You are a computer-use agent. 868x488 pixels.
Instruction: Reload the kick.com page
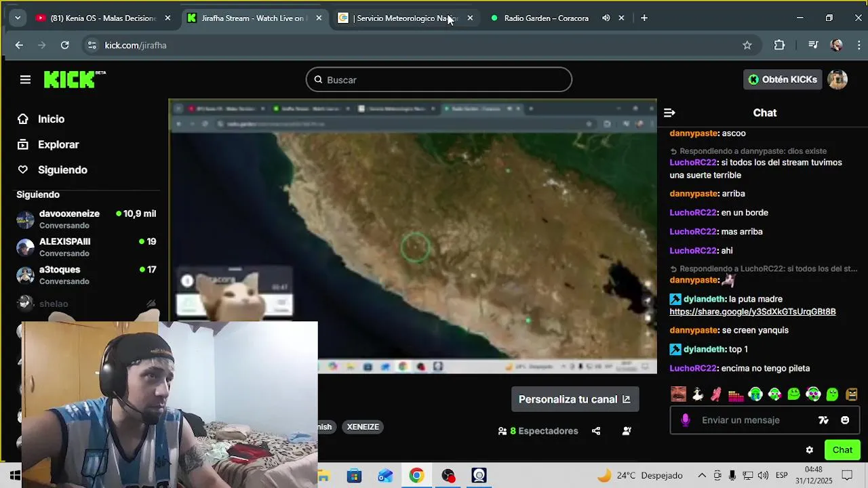click(x=64, y=45)
